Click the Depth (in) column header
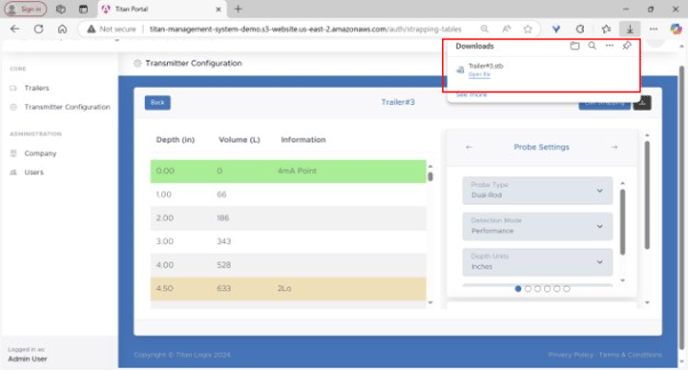 175,140
